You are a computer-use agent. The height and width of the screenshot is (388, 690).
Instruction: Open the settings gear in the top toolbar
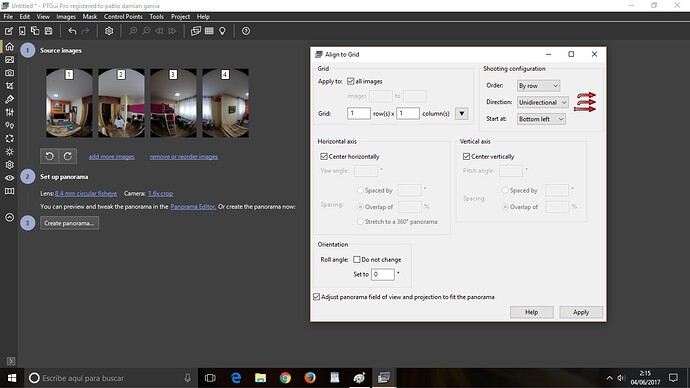109,31
